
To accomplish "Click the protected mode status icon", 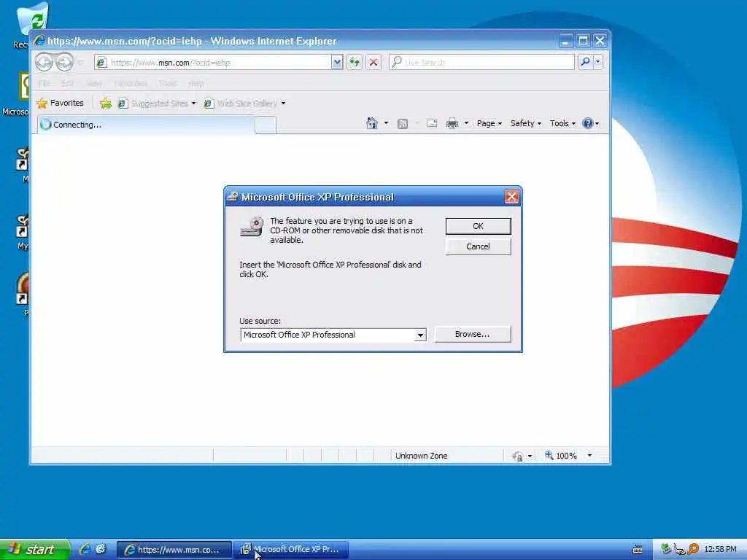I will point(517,456).
